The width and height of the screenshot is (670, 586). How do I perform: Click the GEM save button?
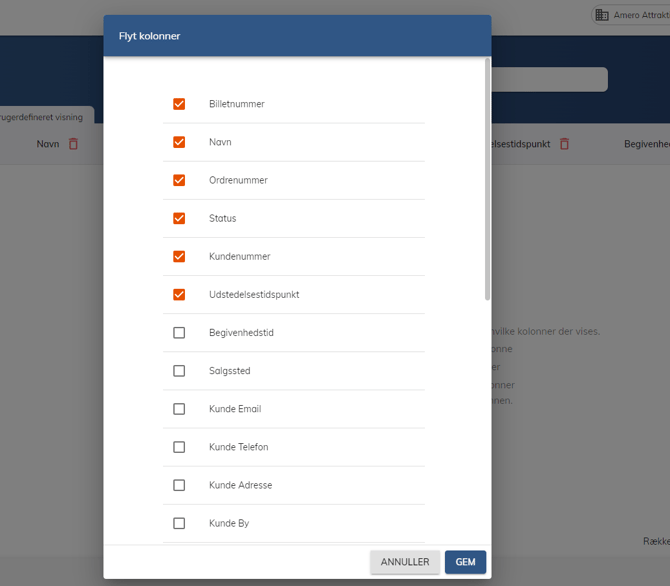tap(465, 562)
